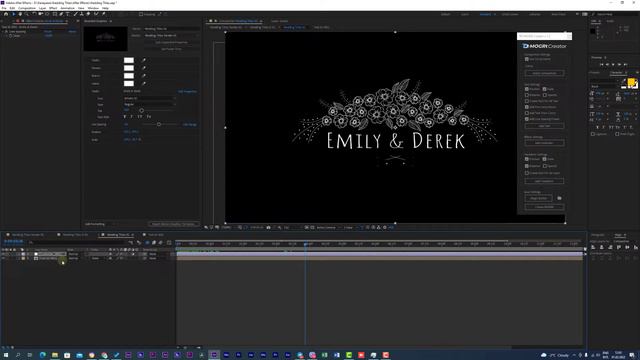Expand the Line Spacing effect in Effect Controls
The height and width of the screenshot is (360, 640).
point(3,31)
